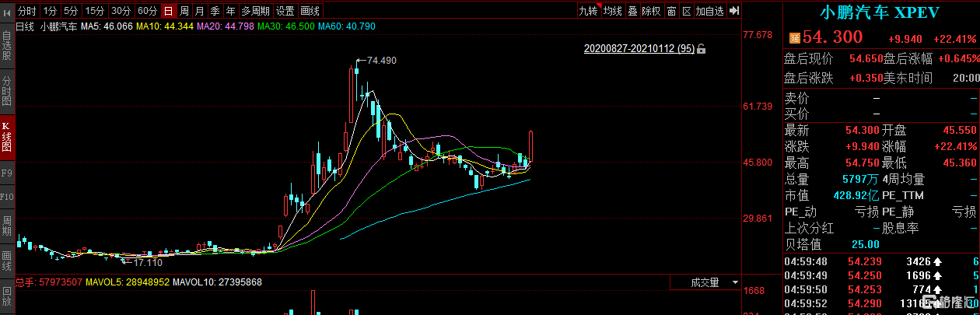Click the MA60: 40.790 label

pos(347,26)
